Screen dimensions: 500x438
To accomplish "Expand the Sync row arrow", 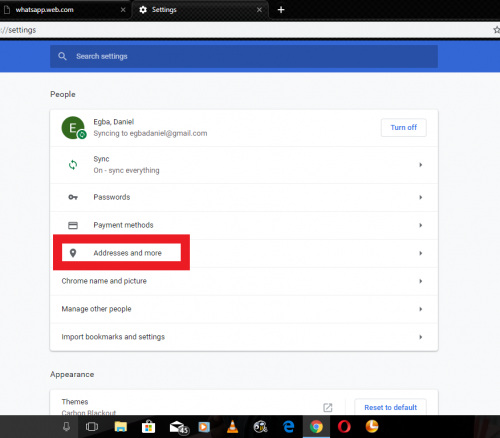I will click(x=421, y=165).
